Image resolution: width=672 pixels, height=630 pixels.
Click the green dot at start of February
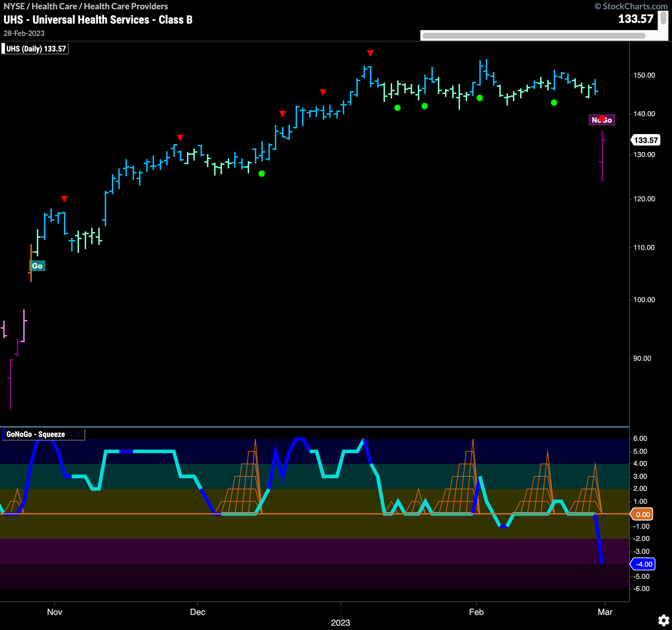[x=480, y=98]
